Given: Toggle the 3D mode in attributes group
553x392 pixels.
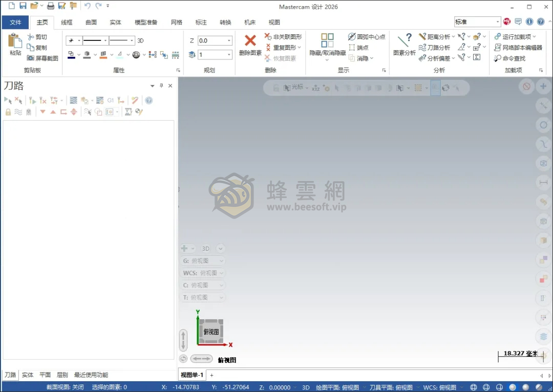Looking at the screenshot, I should [140, 40].
